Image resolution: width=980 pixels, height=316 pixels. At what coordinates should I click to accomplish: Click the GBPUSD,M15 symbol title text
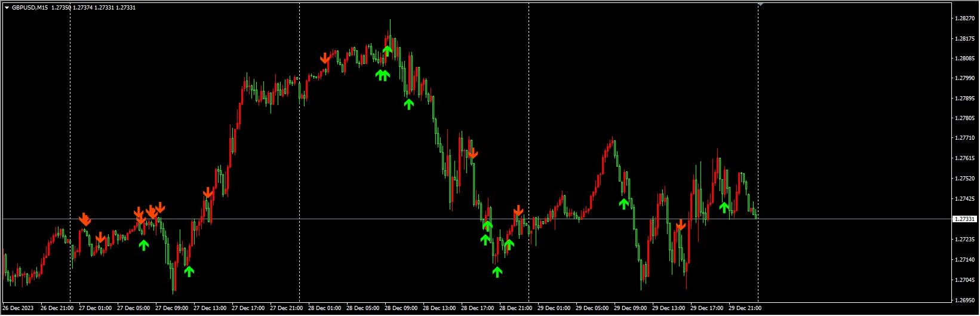30,8
